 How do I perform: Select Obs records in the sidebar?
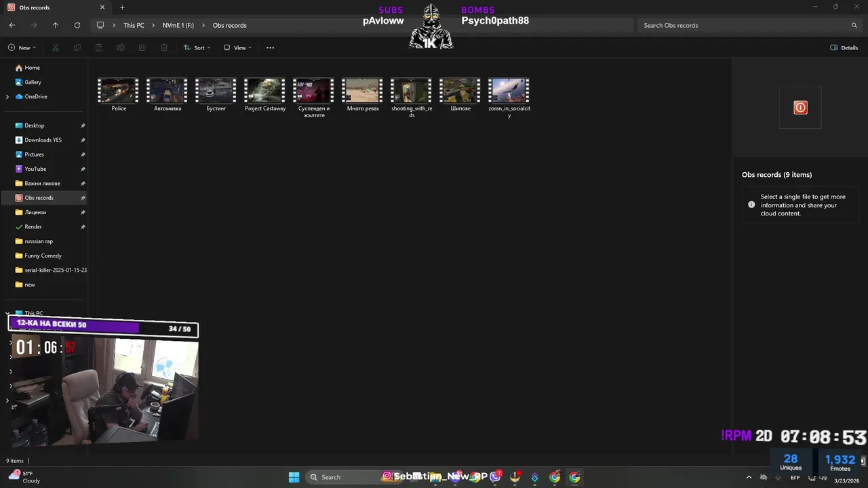coord(45,198)
